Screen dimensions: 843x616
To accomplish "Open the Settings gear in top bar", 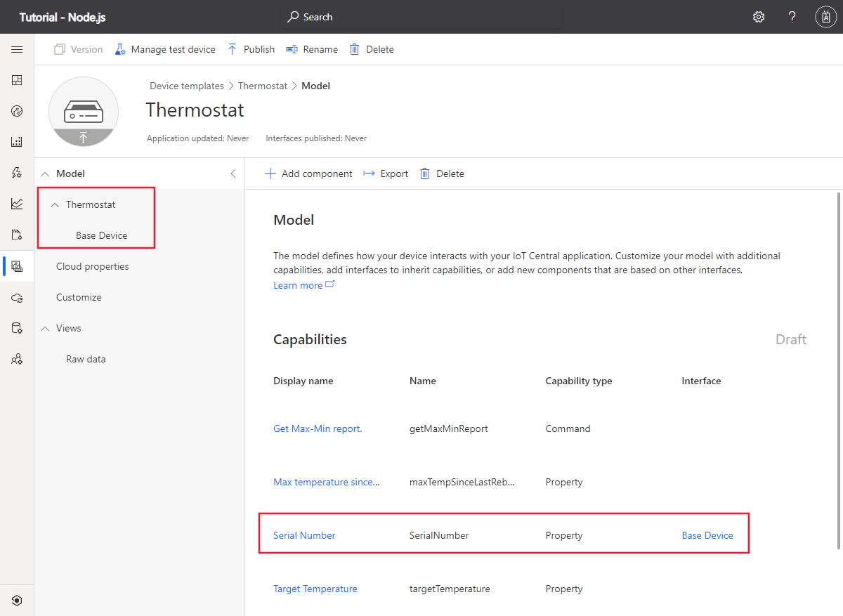I will click(758, 16).
